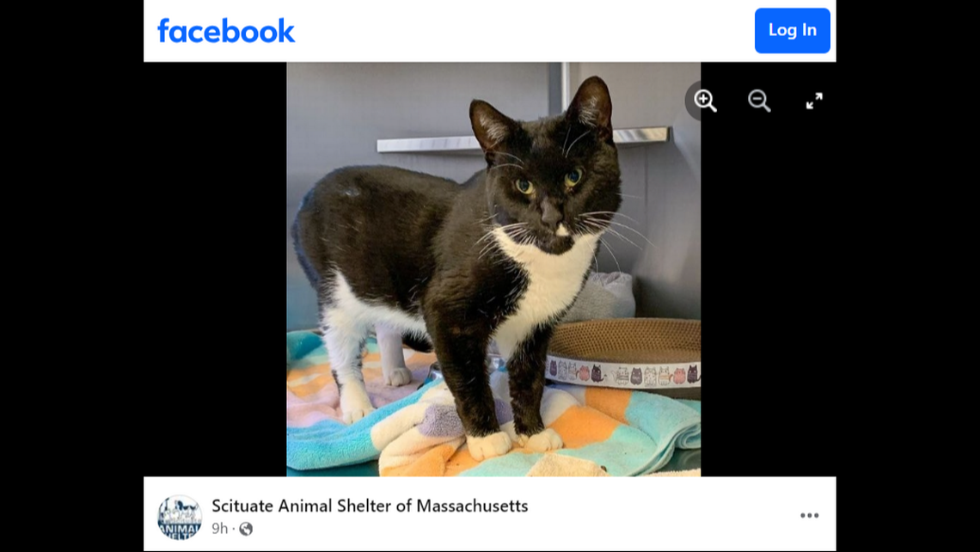Click the Log In button

[792, 30]
